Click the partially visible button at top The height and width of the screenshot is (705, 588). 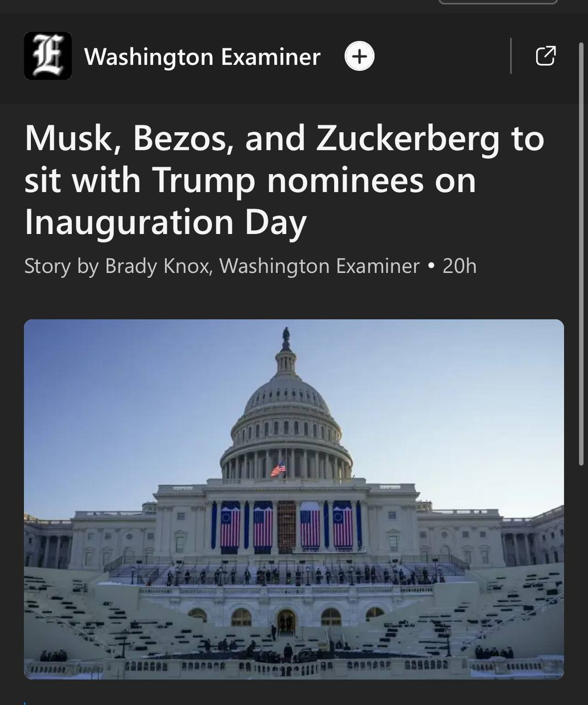(498, 2)
